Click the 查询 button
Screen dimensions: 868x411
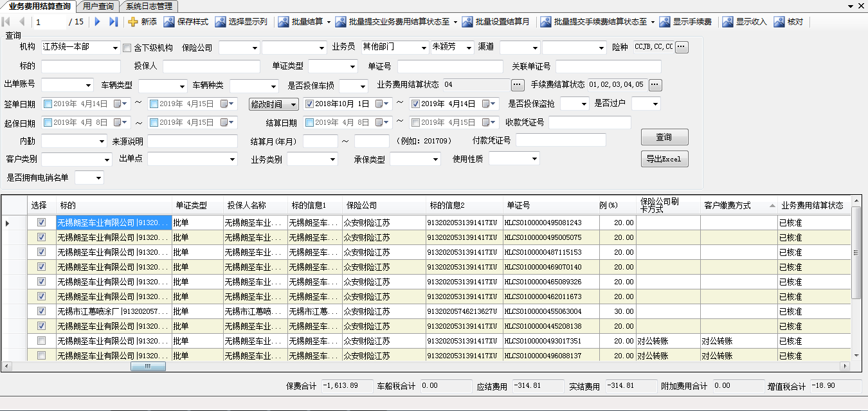[x=664, y=137]
